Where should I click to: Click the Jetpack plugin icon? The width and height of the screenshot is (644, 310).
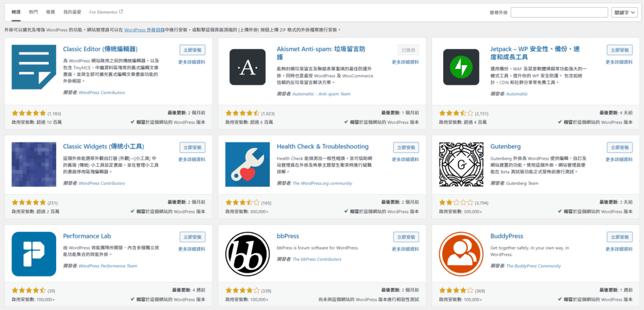click(461, 67)
